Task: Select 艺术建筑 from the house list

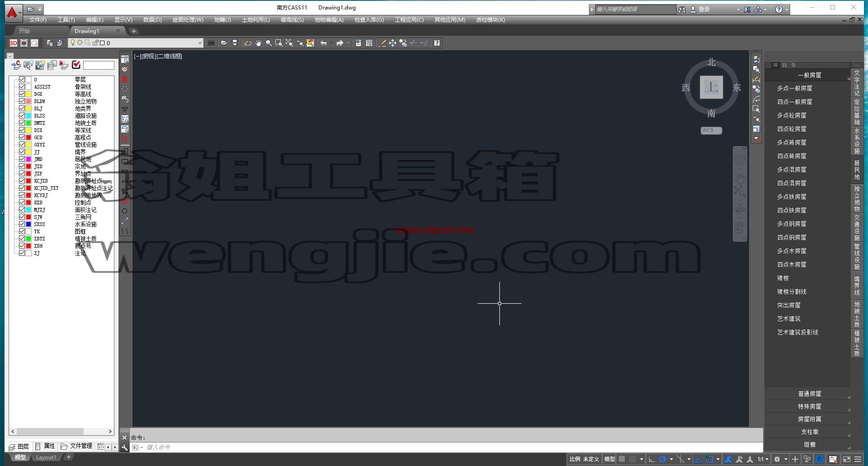Action: point(788,319)
